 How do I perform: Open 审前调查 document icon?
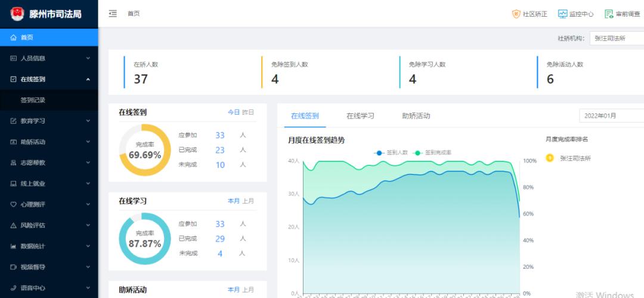(x=609, y=14)
